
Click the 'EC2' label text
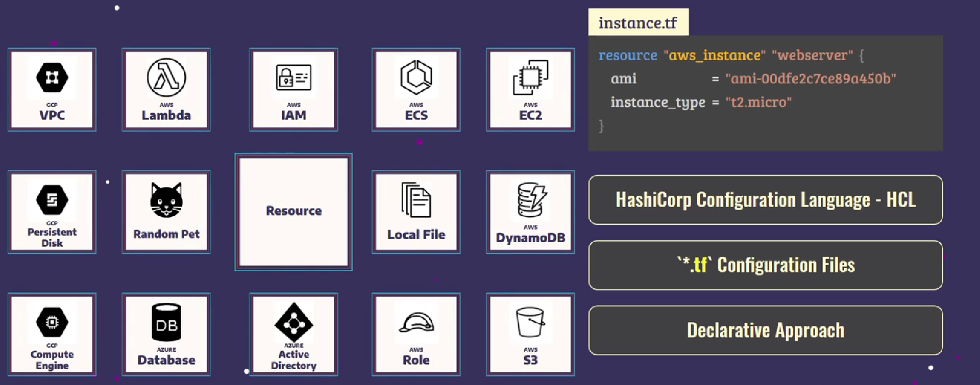coord(530,115)
